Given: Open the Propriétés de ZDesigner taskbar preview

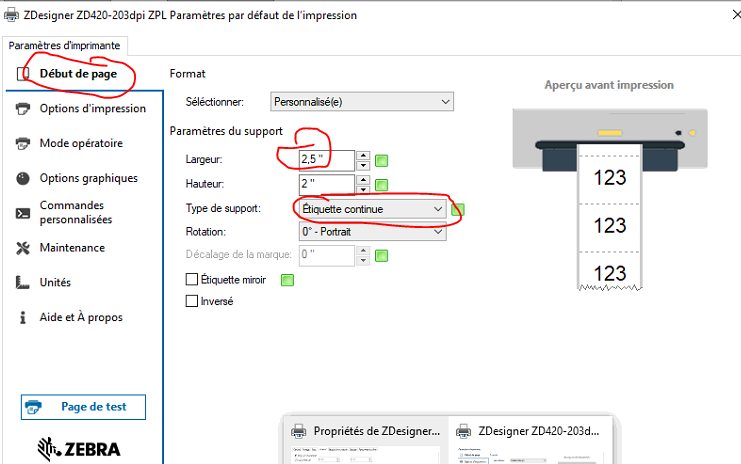Looking at the screenshot, I should [364, 431].
